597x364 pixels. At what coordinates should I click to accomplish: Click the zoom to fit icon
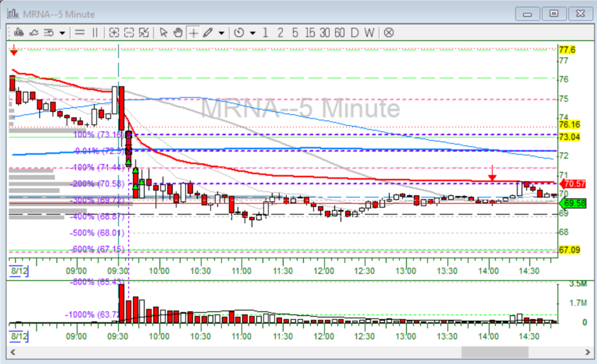pyautogui.click(x=144, y=32)
